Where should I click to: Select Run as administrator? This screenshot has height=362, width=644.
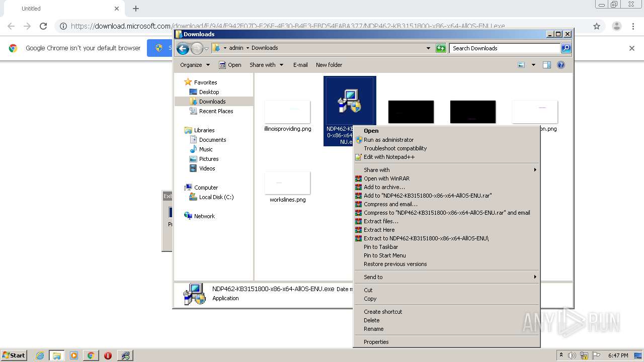[446, 140]
